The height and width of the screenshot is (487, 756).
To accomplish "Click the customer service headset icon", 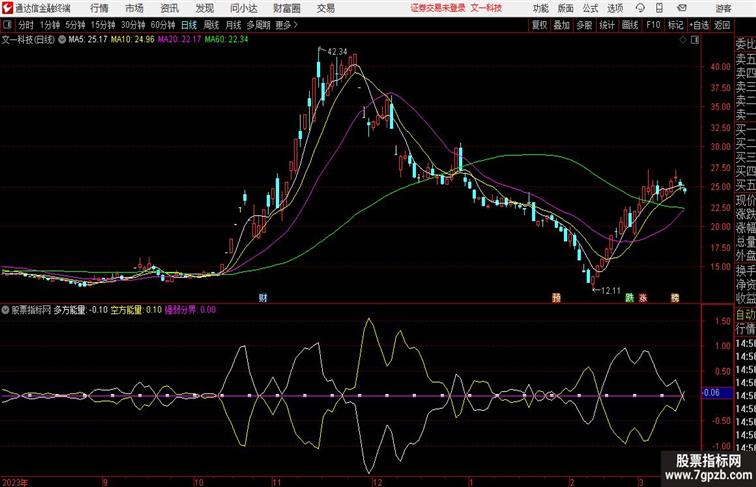I will (x=640, y=8).
